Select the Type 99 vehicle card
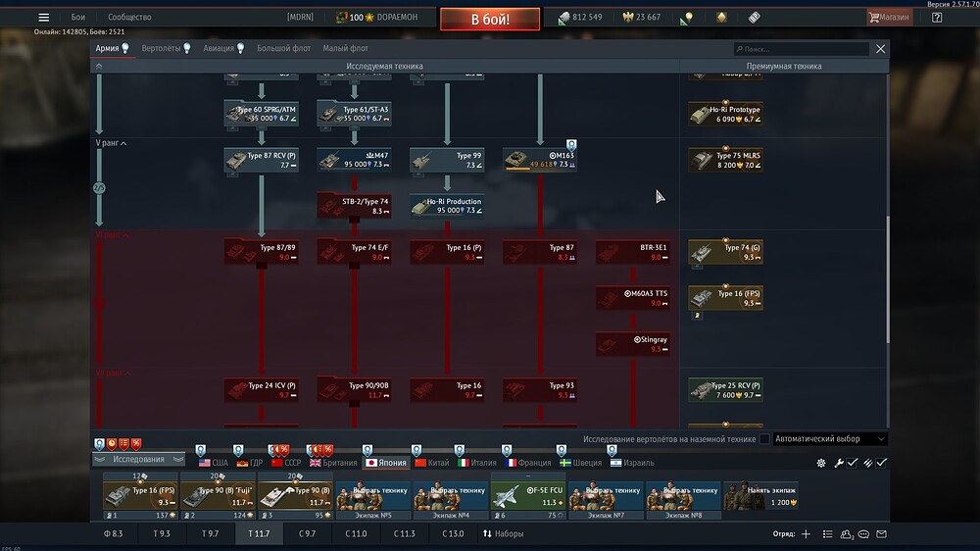The height and width of the screenshot is (551, 980). coord(447,160)
